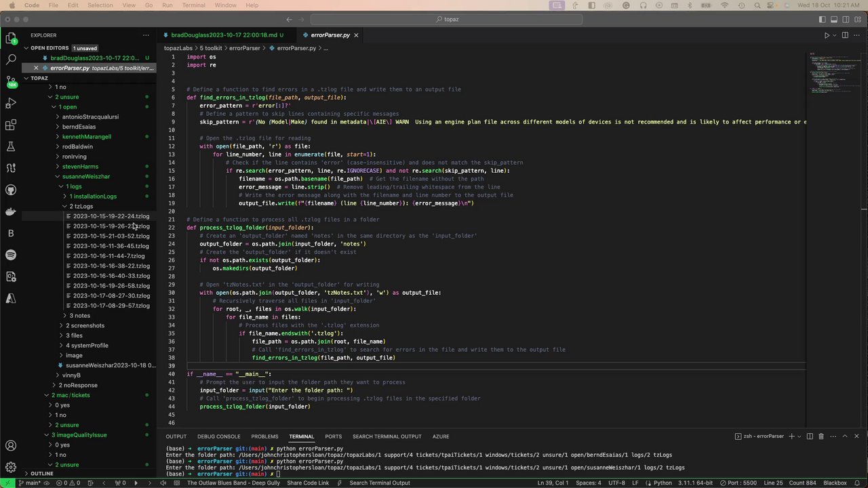Screen dimensions: 868x488
Task: Collapse the TOPAZ folder section
Action: (x=26, y=78)
